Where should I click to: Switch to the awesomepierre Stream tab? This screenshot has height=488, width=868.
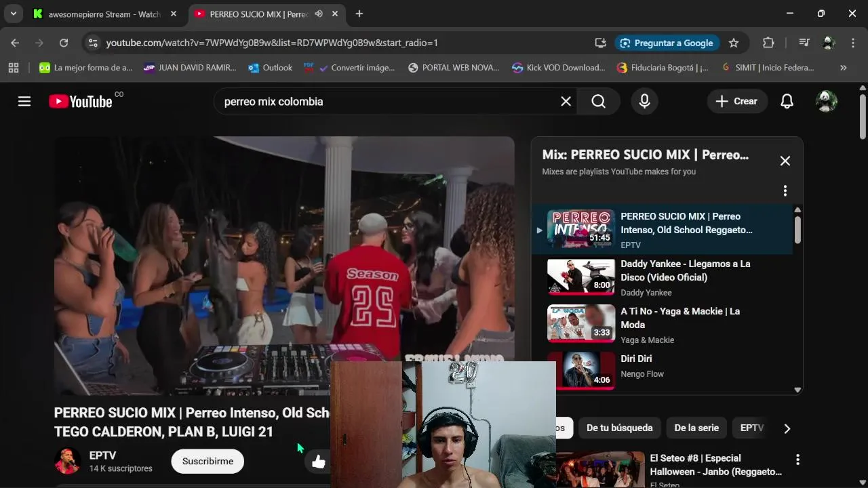point(105,14)
